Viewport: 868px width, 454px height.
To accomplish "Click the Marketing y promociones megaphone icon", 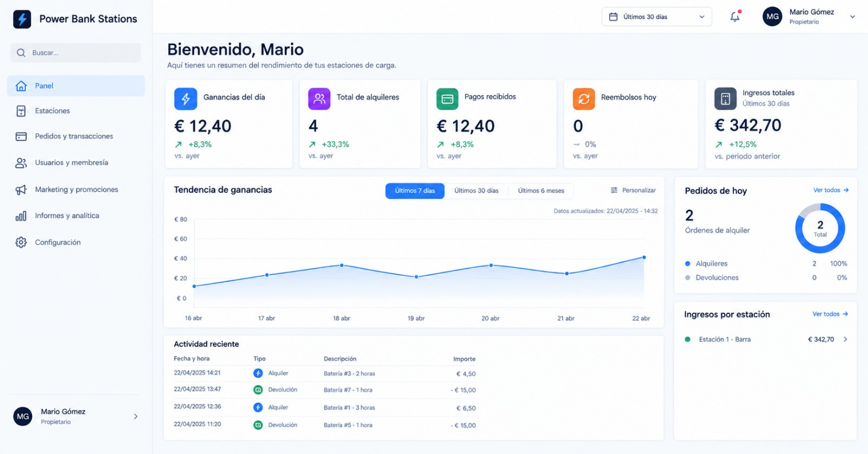I will 21,190.
